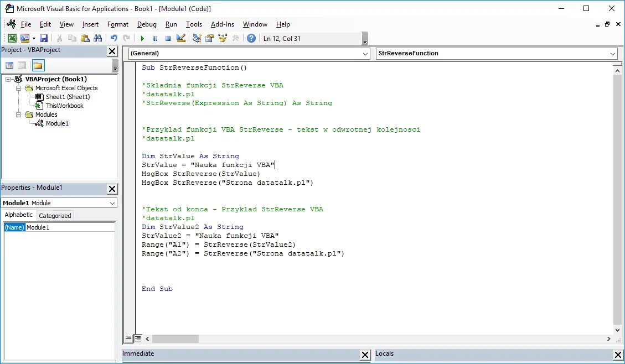Open the Window menu
Image resolution: width=625 pixels, height=364 pixels.
[x=255, y=24]
